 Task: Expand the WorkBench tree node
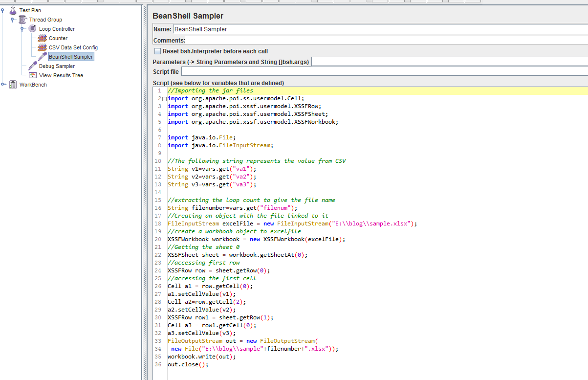[x=4, y=84]
